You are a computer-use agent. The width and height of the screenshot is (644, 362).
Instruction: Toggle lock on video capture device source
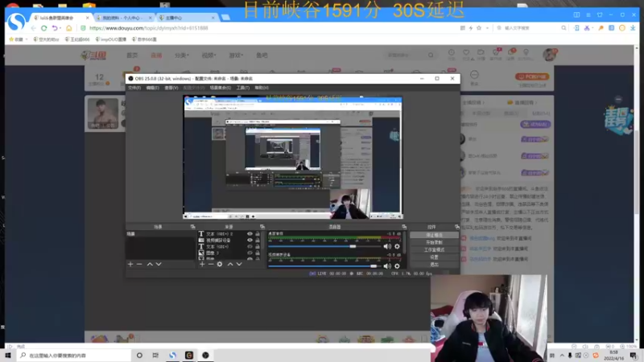[258, 240]
